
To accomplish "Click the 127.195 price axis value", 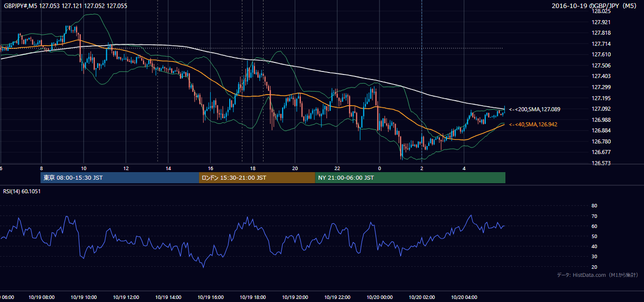I will click(601, 98).
